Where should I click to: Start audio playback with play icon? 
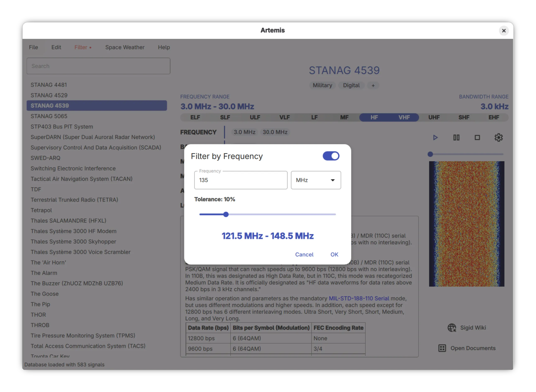tap(435, 138)
